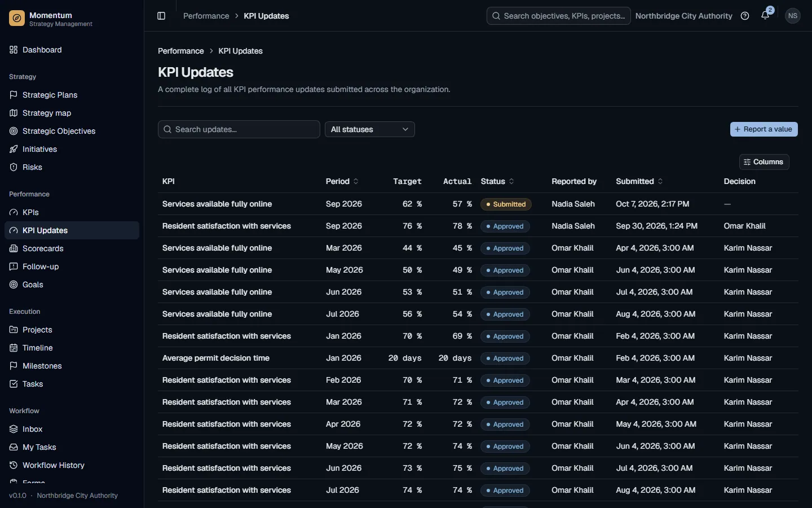Click the magnifier icon in Search updates
The width and height of the screenshot is (812, 508).
(x=167, y=129)
